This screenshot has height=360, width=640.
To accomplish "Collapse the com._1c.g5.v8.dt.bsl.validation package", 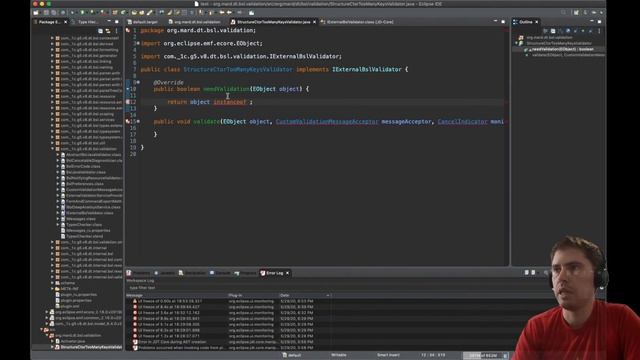I will tap(52, 149).
